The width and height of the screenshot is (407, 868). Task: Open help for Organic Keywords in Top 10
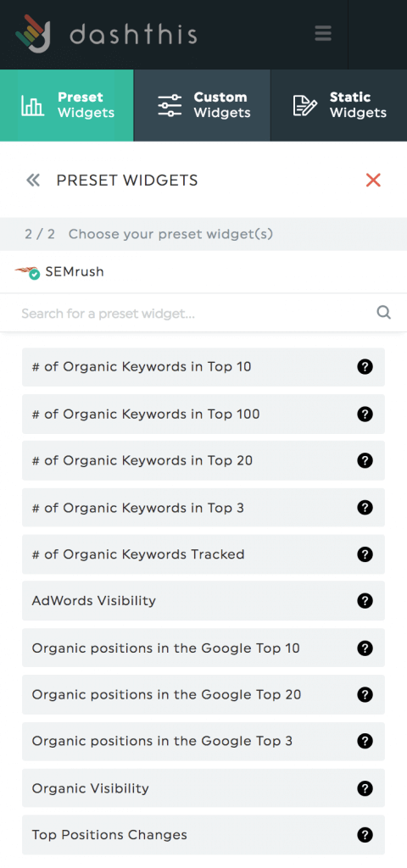click(x=365, y=366)
